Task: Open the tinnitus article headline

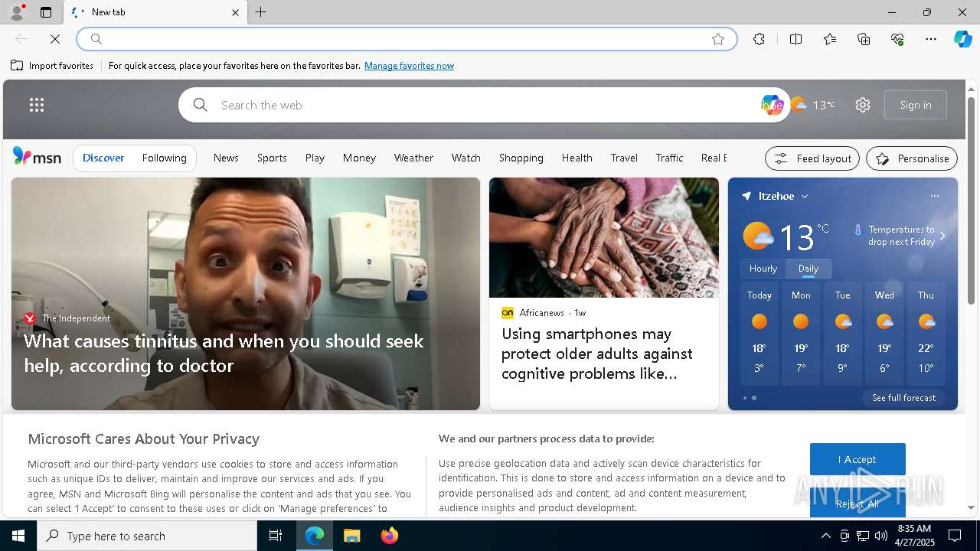Action: (224, 353)
